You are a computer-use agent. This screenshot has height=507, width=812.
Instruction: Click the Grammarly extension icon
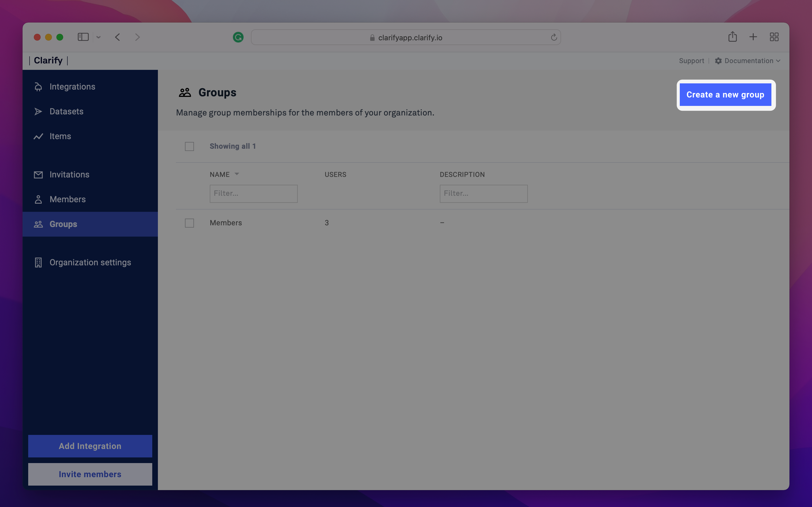tap(238, 37)
